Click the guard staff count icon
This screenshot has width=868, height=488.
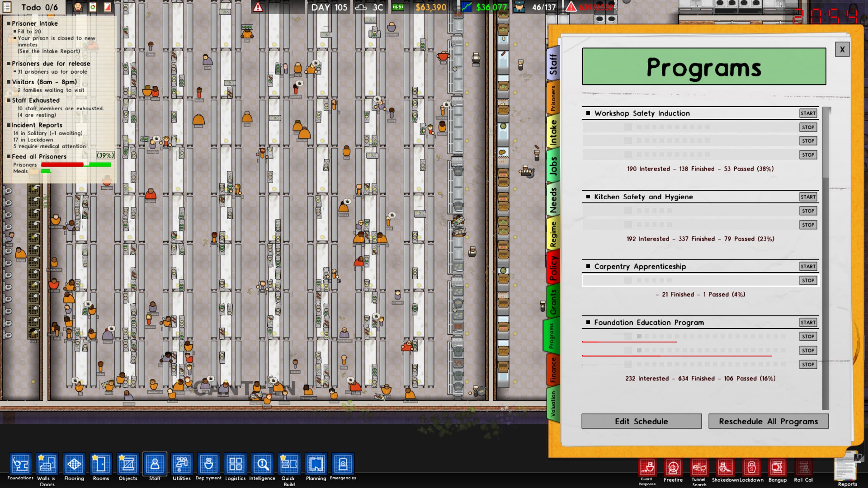pos(519,7)
